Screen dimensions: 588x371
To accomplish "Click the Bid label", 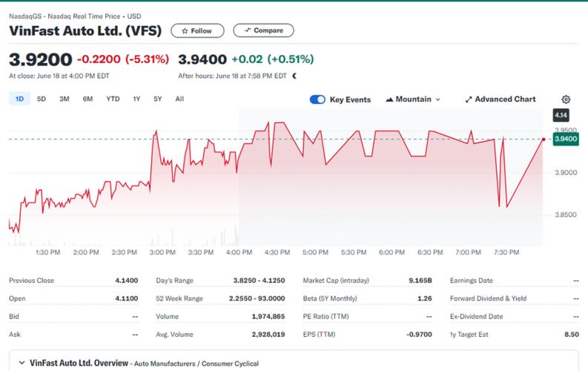I will tap(14, 316).
